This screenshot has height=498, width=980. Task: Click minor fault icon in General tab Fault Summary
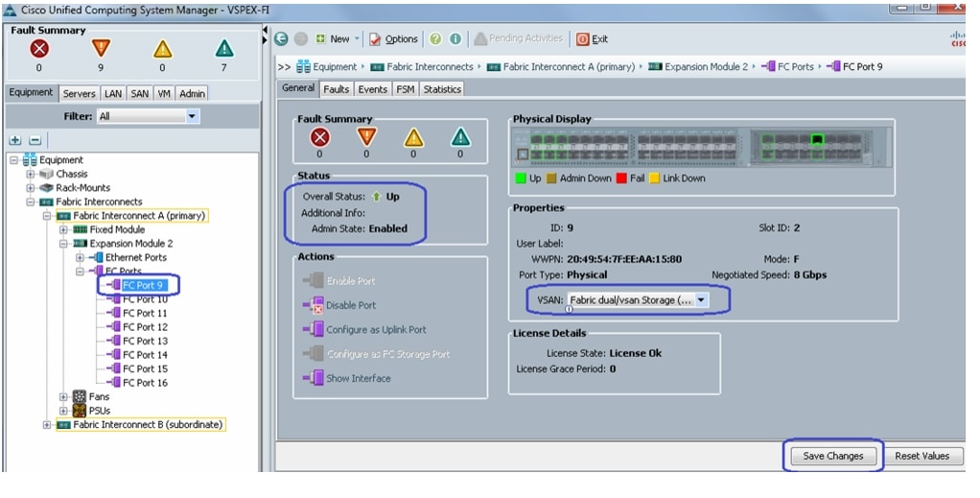click(413, 137)
